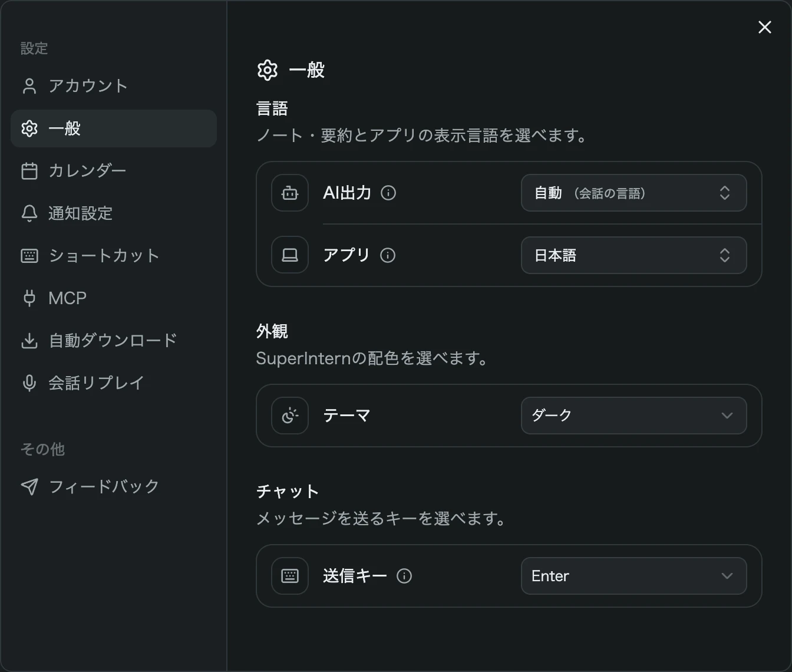
Task: Click the info icon next to AI出力
Action: point(388,193)
